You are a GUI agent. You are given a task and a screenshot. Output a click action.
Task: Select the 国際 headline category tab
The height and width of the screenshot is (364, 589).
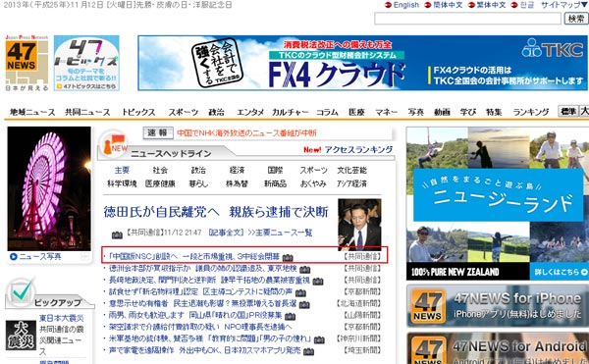pyautogui.click(x=275, y=170)
